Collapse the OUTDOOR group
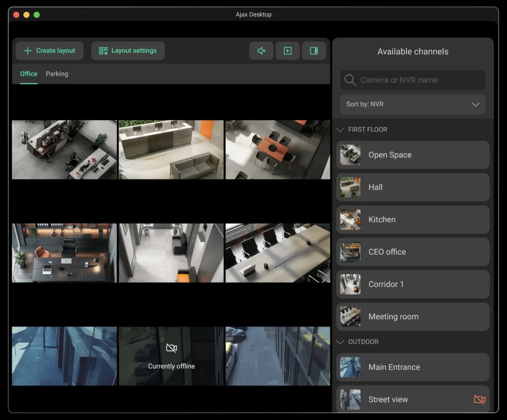The image size is (507, 420). coord(340,342)
